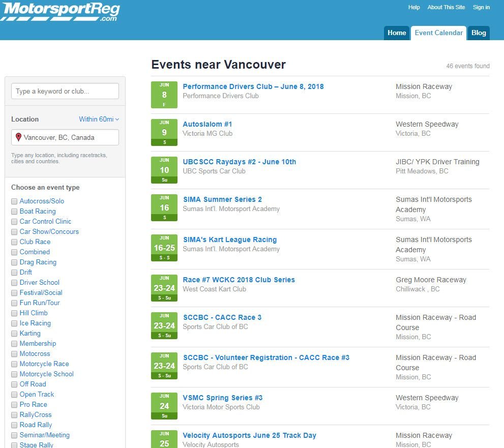
Task: Open the Within 60mi distance dropdown
Action: 99,119
